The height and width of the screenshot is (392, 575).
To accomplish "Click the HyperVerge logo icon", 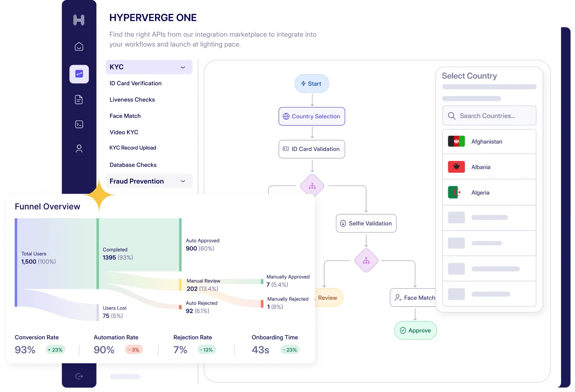I will click(79, 20).
